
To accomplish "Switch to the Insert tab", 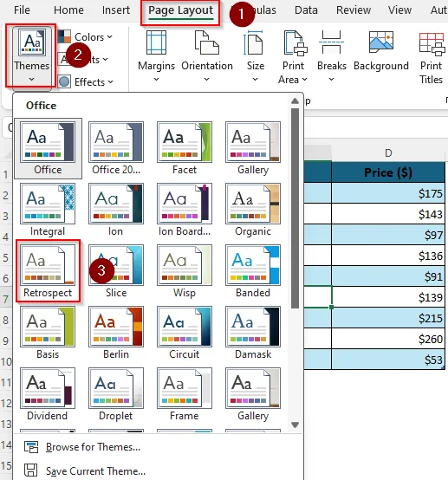I will click(116, 10).
